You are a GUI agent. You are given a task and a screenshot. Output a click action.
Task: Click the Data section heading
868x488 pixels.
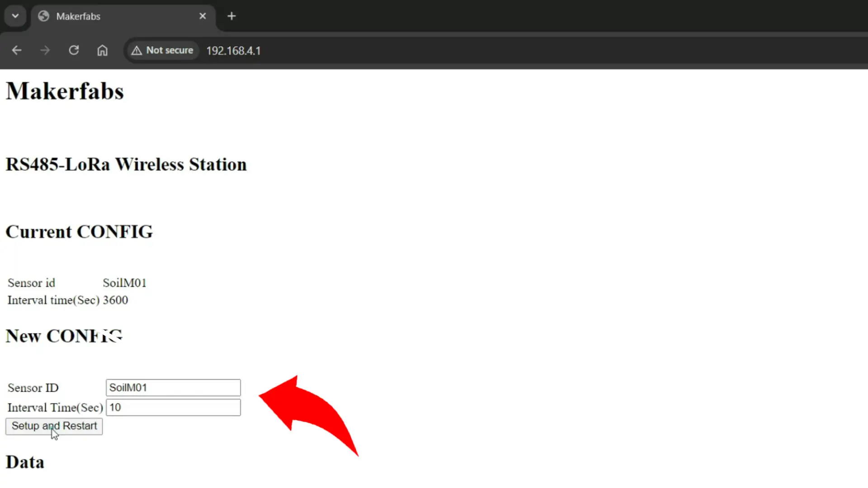(25, 462)
